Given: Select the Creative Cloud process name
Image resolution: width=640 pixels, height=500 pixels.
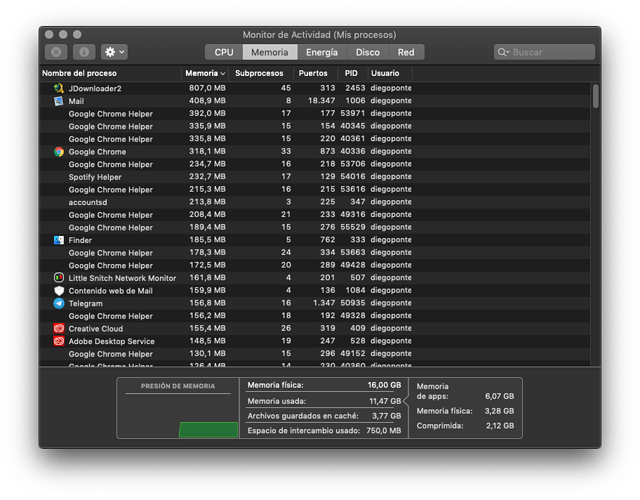Looking at the screenshot, I should pyautogui.click(x=96, y=329).
